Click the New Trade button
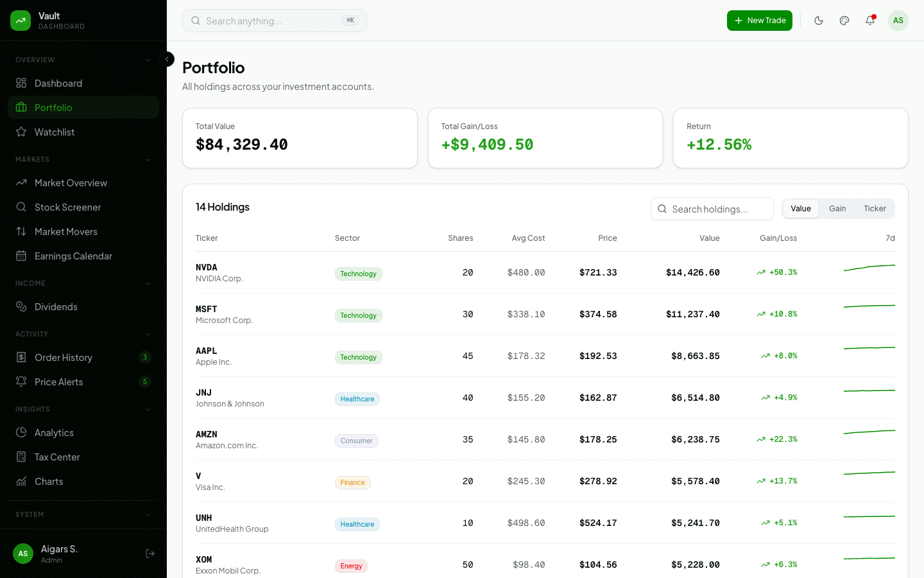The height and width of the screenshot is (578, 924). coord(760,20)
